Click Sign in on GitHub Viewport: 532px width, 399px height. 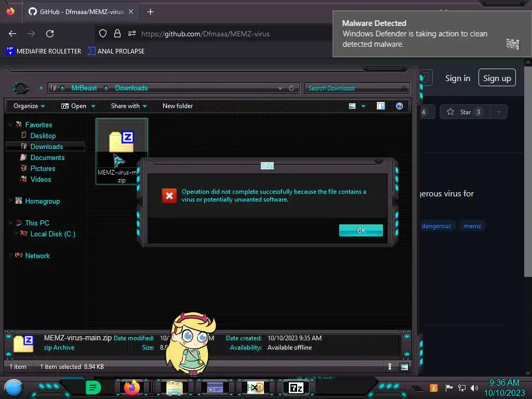point(458,78)
